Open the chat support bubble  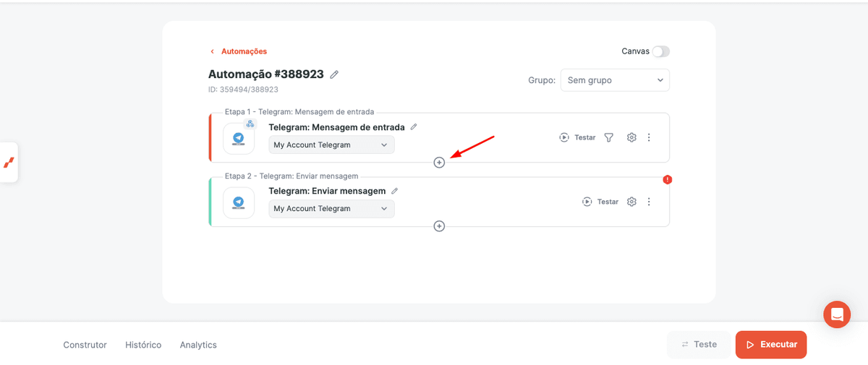(837, 314)
